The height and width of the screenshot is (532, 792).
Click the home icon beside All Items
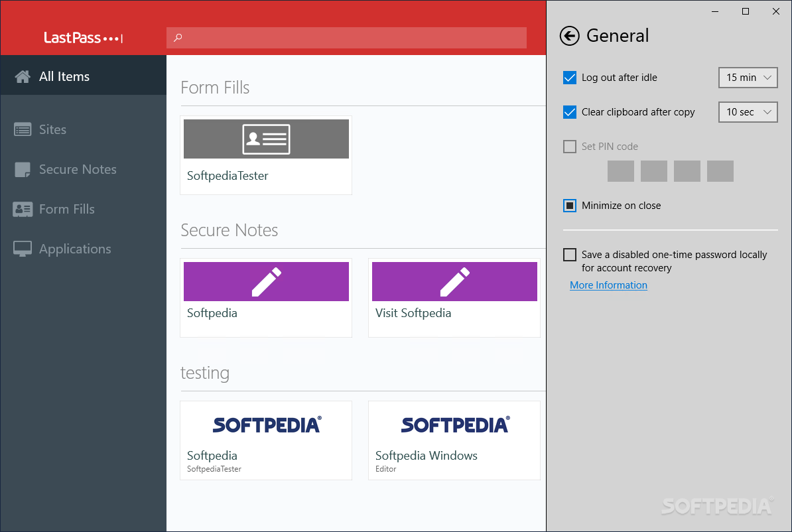point(23,76)
